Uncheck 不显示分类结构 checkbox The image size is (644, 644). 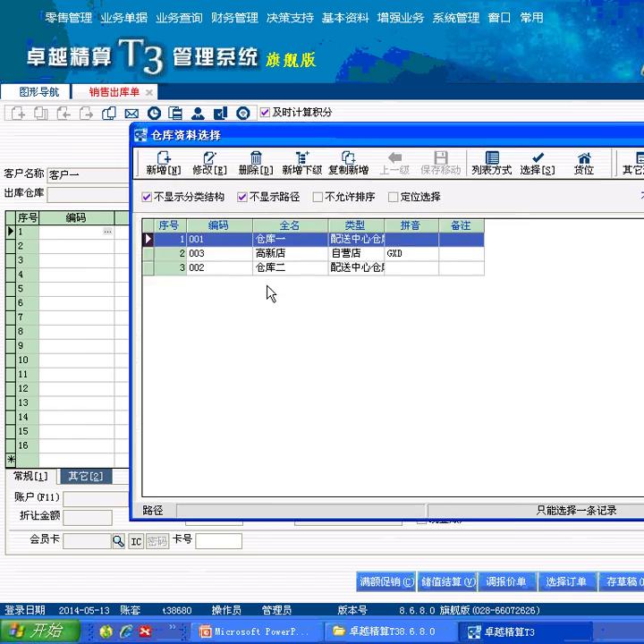146,197
